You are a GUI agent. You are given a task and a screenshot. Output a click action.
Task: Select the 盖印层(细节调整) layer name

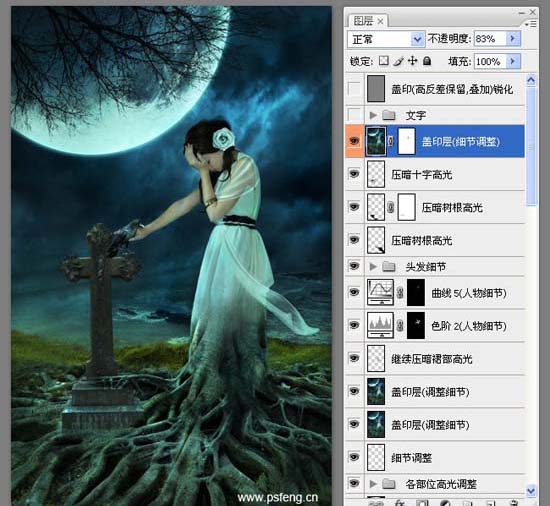[x=461, y=142]
